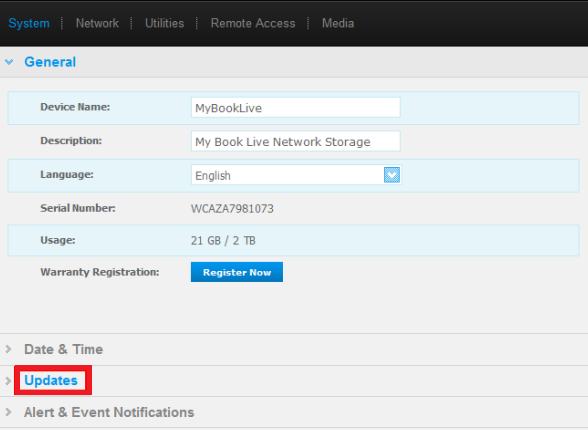Click the Warranty Registration label

click(x=100, y=272)
